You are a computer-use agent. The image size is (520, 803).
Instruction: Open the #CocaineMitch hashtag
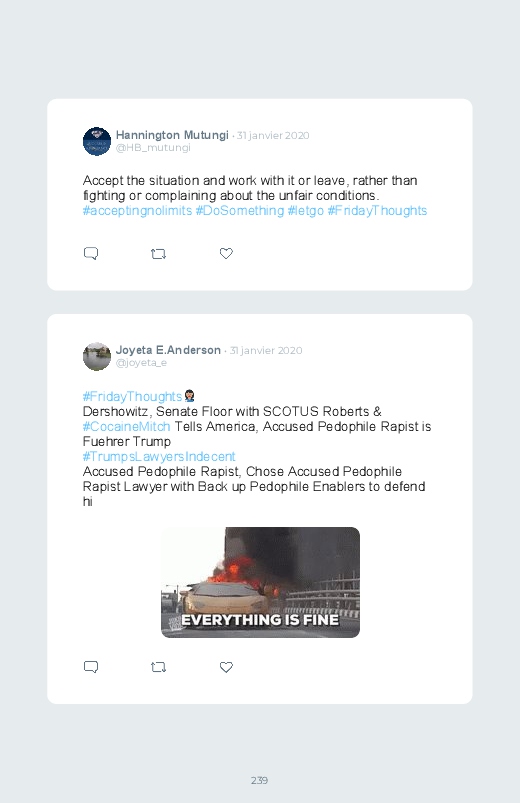click(127, 427)
